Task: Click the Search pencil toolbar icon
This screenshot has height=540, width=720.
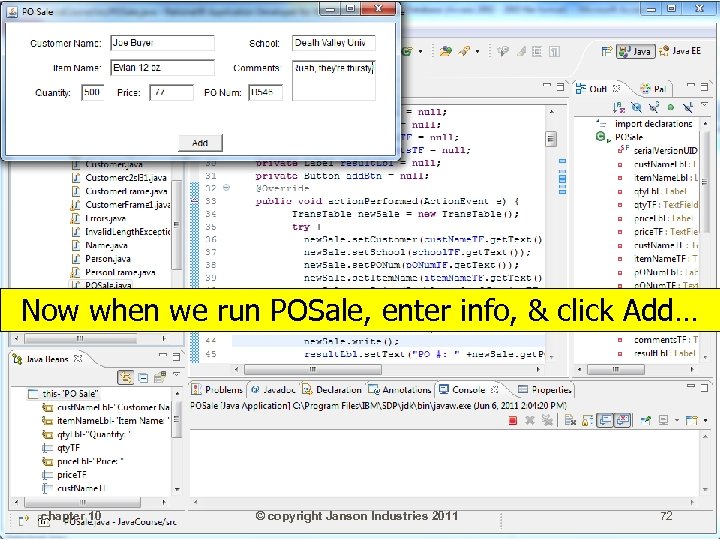Action: tap(464, 51)
